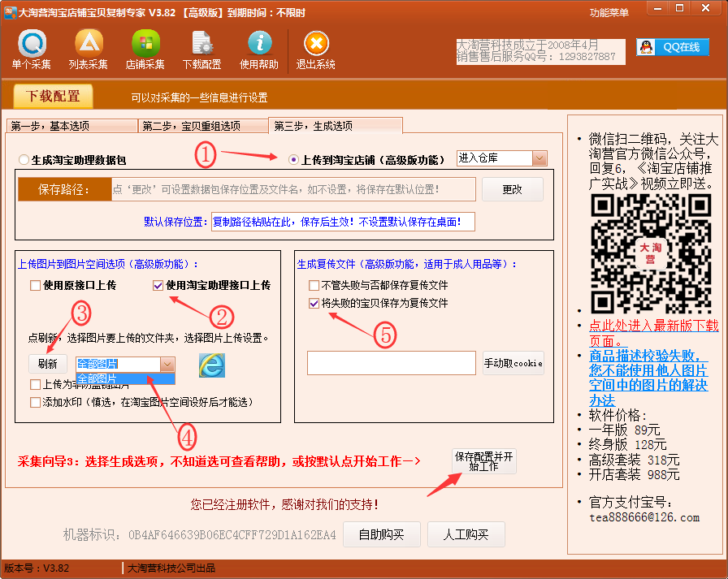
Task: Open the 下载配置 download config tool
Action: [202, 50]
